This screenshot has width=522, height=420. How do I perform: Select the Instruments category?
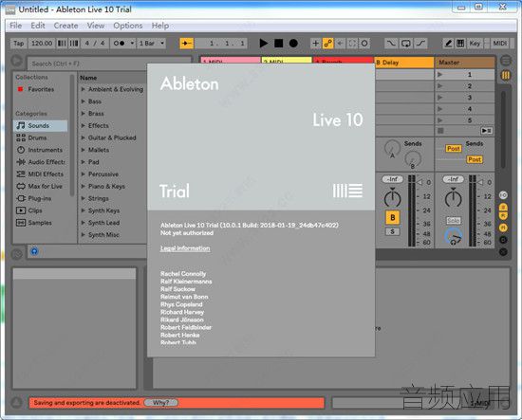click(x=40, y=150)
